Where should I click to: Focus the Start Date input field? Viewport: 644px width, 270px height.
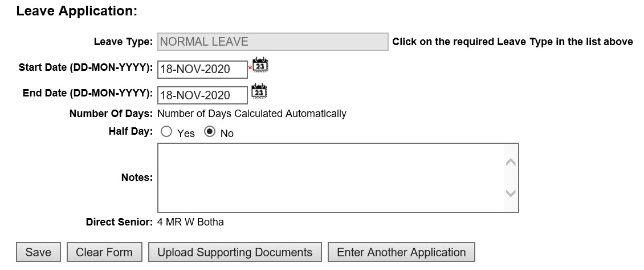coord(202,69)
